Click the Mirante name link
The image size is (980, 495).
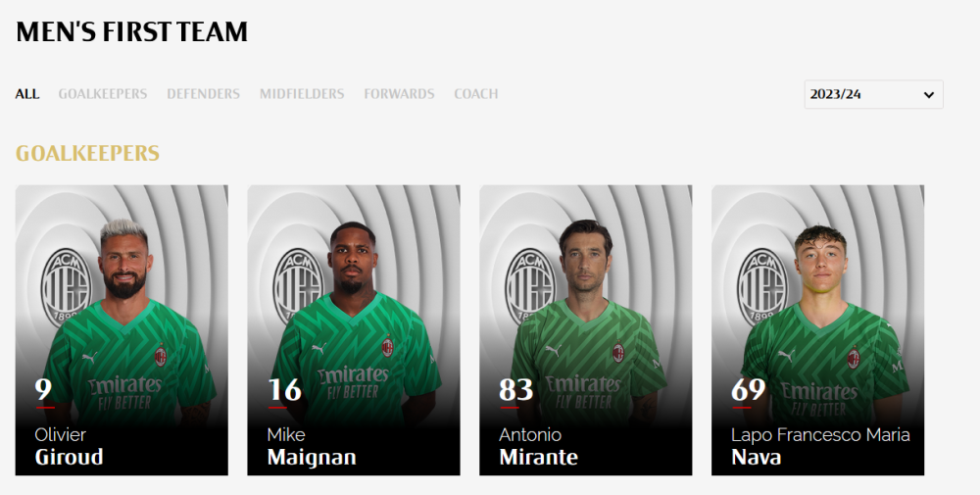[x=539, y=457]
